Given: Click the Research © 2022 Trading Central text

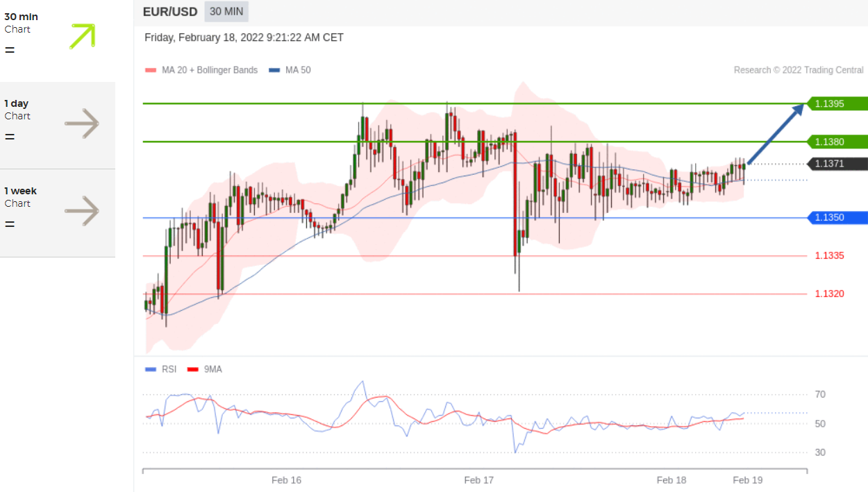Looking at the screenshot, I should [799, 70].
